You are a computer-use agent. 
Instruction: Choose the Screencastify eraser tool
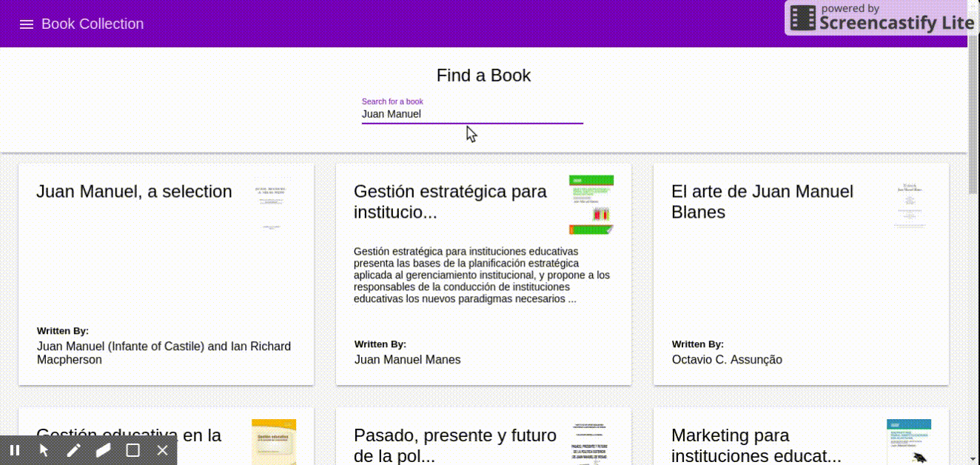[104, 450]
